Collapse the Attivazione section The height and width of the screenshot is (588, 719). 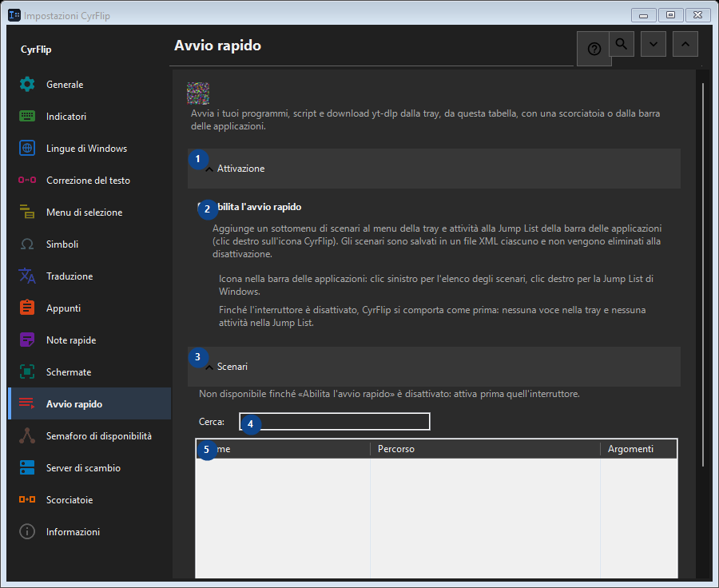[434, 169]
